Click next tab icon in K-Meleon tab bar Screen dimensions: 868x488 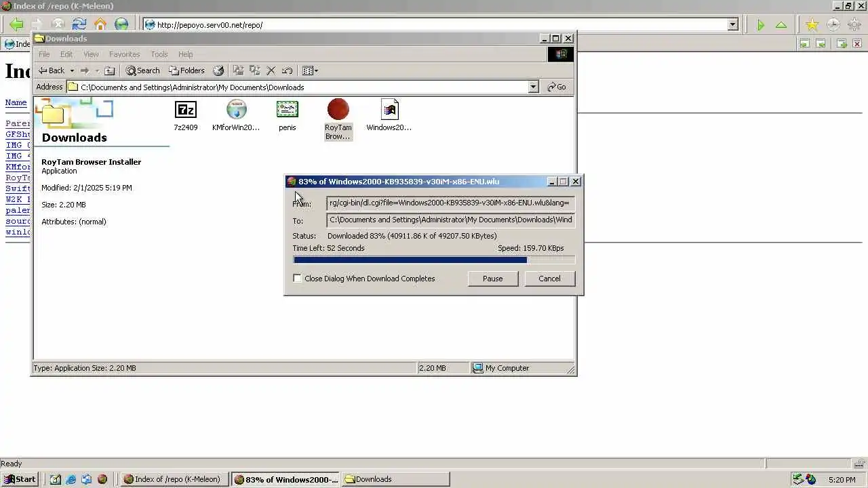(821, 44)
